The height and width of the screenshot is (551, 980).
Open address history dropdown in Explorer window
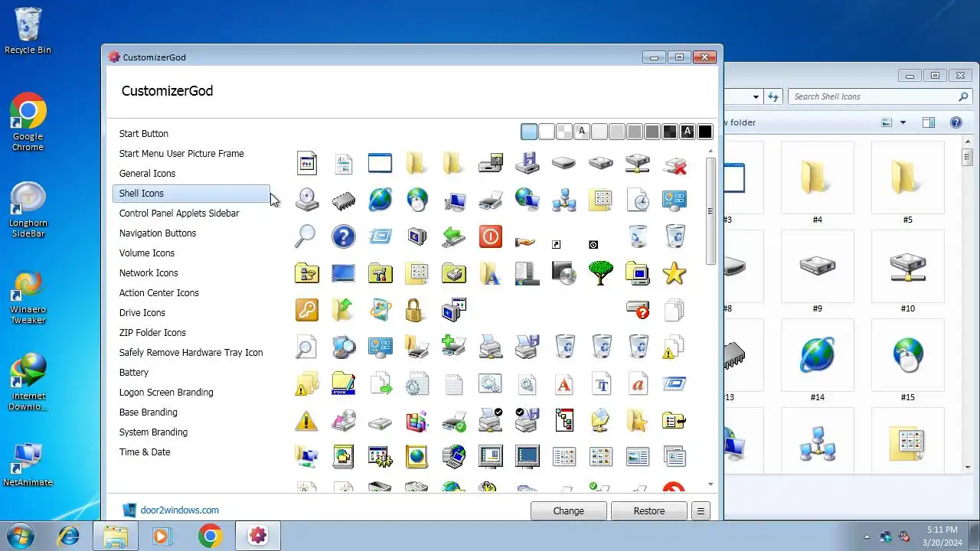[x=756, y=97]
